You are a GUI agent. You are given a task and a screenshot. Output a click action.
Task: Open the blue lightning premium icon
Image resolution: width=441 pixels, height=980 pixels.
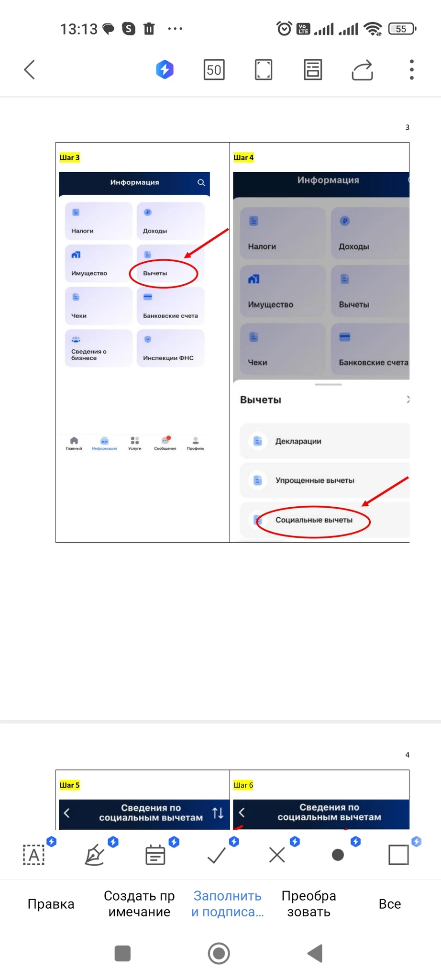(x=165, y=70)
